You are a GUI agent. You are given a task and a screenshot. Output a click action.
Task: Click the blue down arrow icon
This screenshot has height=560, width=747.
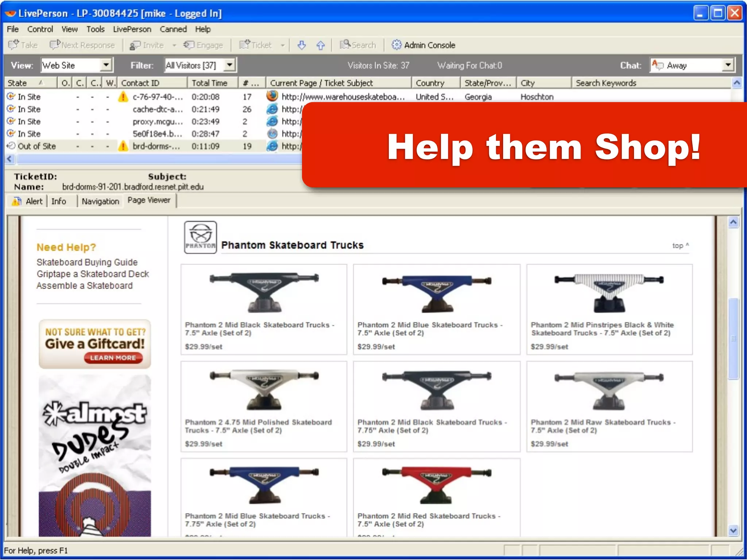[x=302, y=45]
